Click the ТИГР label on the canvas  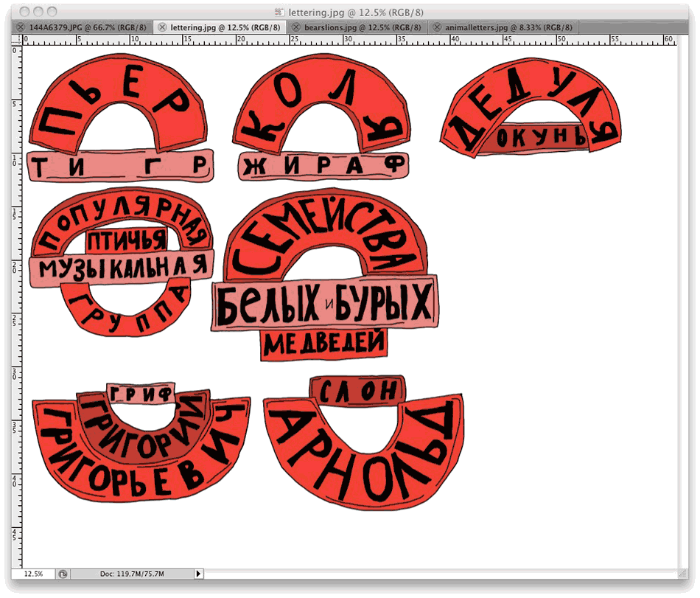(x=120, y=167)
